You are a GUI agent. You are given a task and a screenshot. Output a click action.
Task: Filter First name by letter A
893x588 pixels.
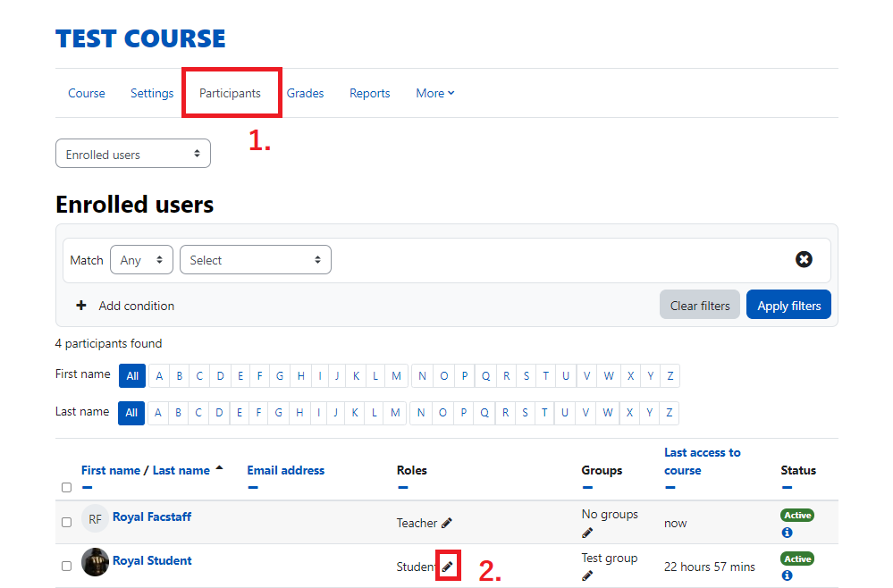pyautogui.click(x=159, y=375)
